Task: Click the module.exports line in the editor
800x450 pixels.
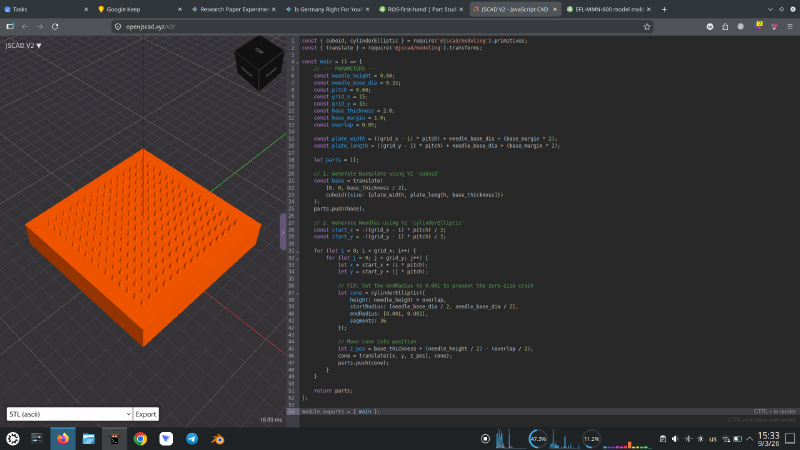Action: coord(340,412)
